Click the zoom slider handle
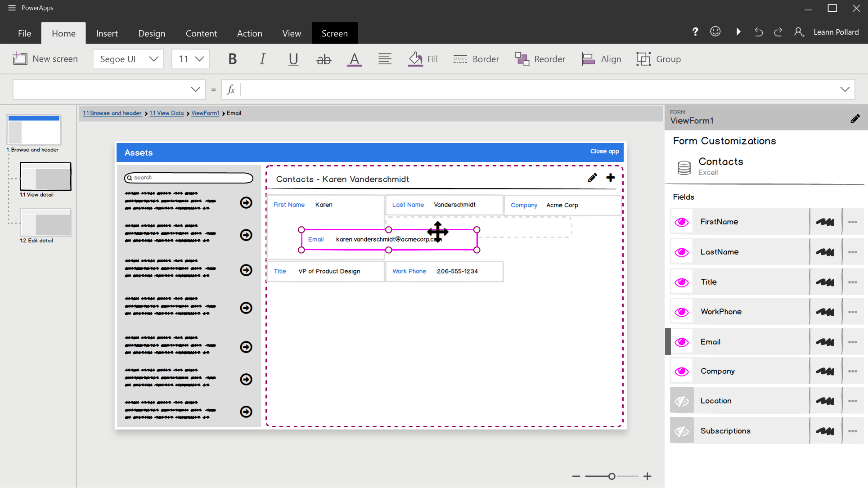 (x=612, y=476)
